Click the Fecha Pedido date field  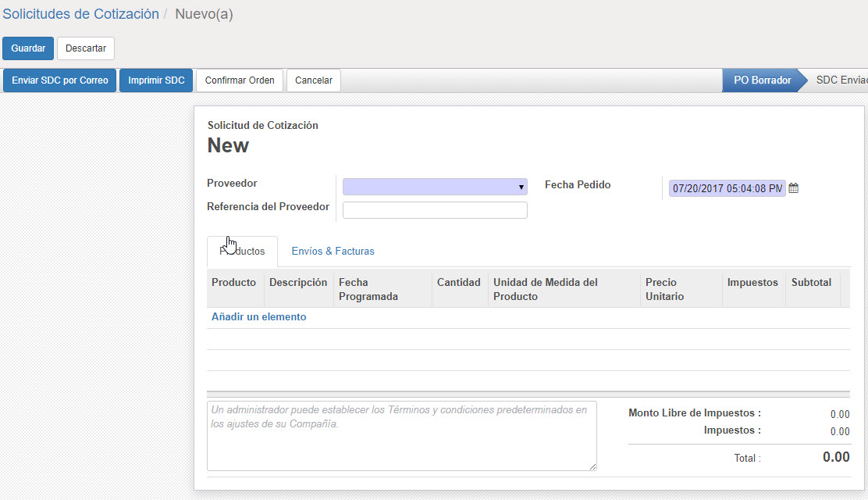[x=727, y=188]
